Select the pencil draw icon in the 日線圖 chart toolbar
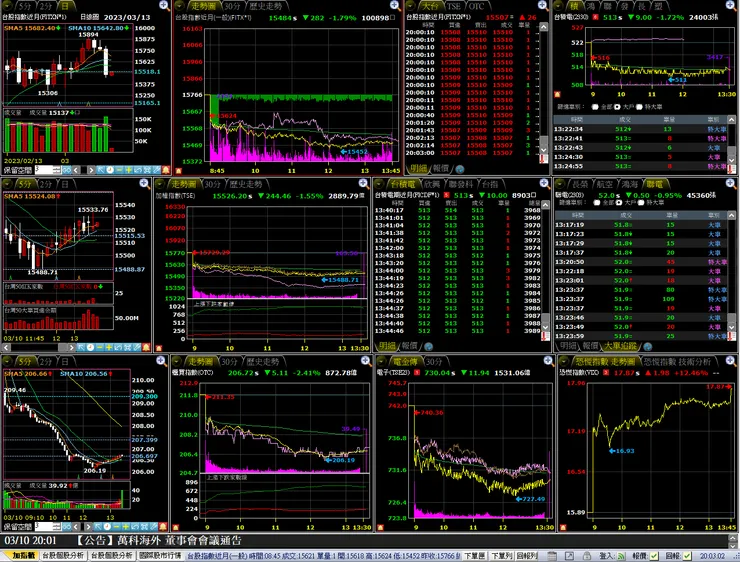740x562 pixels. pyautogui.click(x=157, y=170)
